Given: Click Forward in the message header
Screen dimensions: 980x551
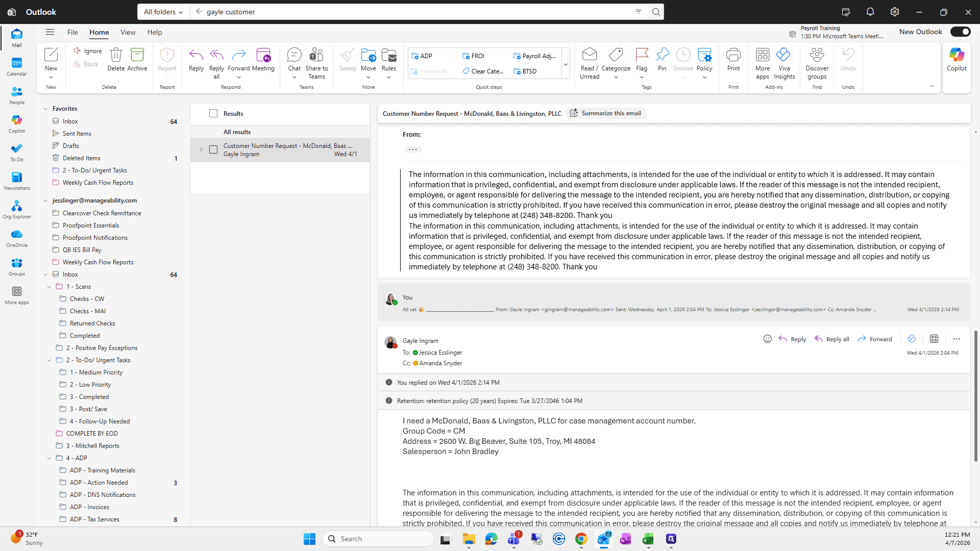Looking at the screenshot, I should click(x=875, y=339).
